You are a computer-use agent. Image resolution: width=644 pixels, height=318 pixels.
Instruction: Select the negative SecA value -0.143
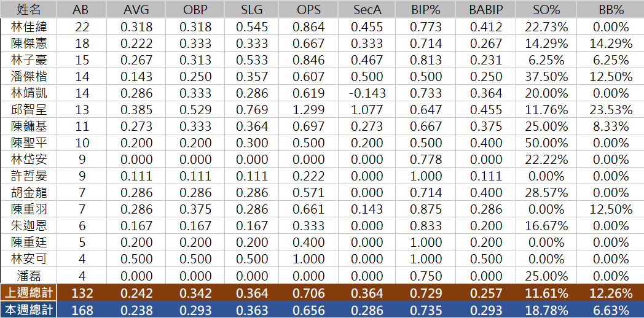coord(367,93)
